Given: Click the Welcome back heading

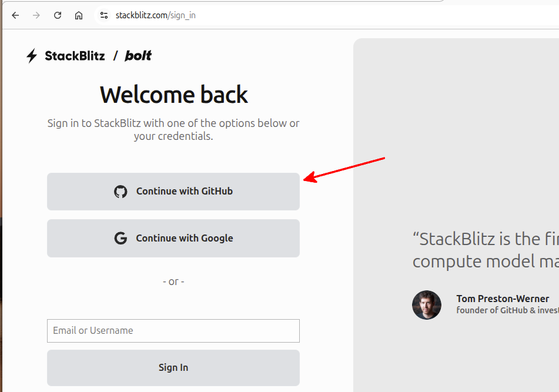Looking at the screenshot, I should [x=173, y=95].
